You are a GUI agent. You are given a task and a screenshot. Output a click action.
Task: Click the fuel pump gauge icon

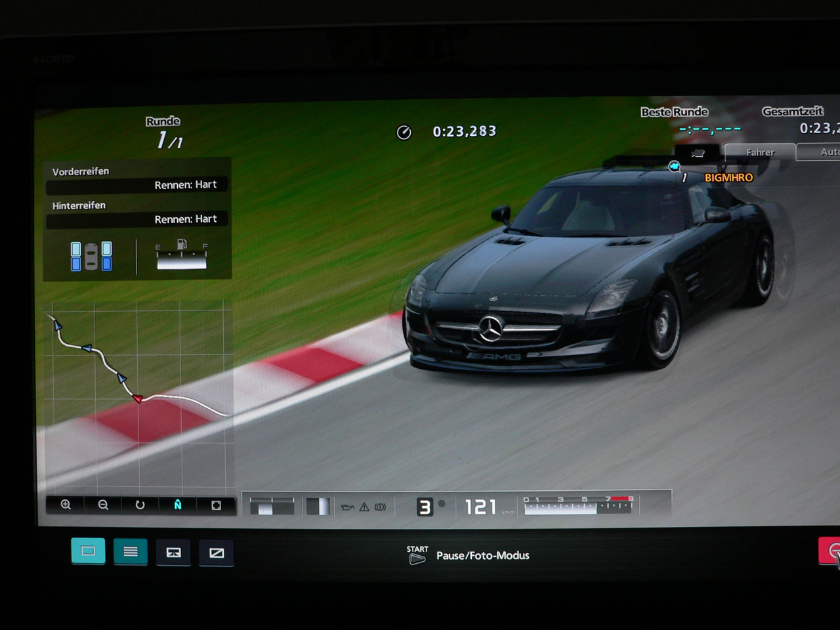point(182,245)
